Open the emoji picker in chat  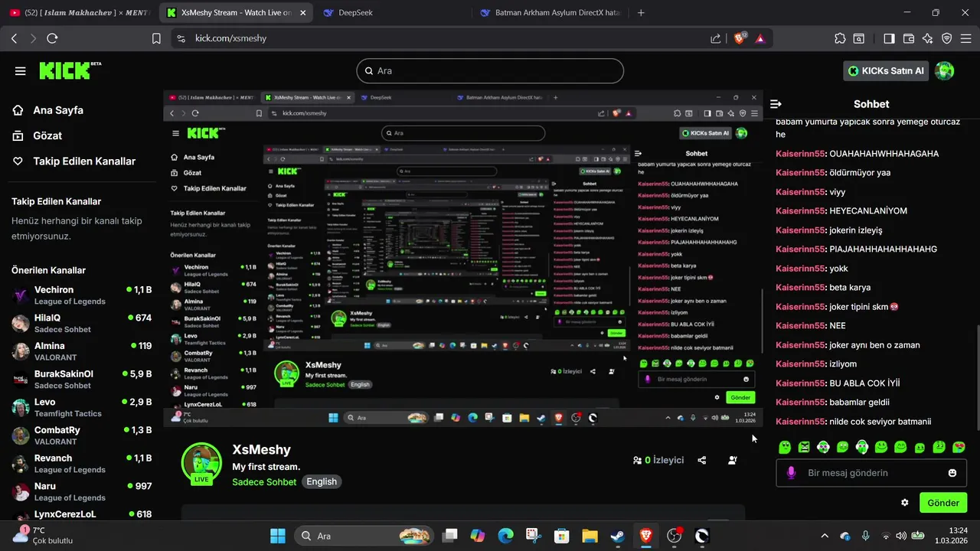coord(952,473)
